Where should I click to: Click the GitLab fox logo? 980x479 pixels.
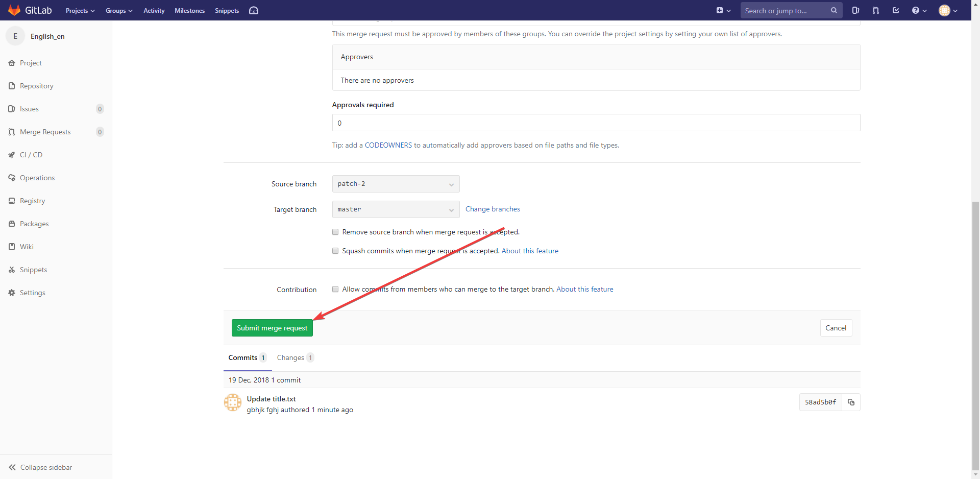14,10
